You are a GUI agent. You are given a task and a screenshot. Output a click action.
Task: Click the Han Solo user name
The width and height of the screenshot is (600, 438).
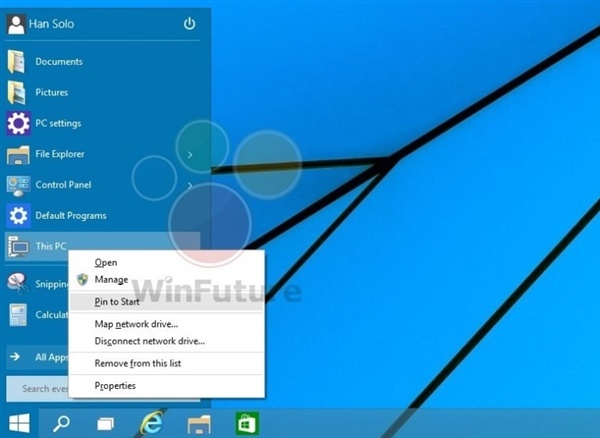pyautogui.click(x=52, y=24)
